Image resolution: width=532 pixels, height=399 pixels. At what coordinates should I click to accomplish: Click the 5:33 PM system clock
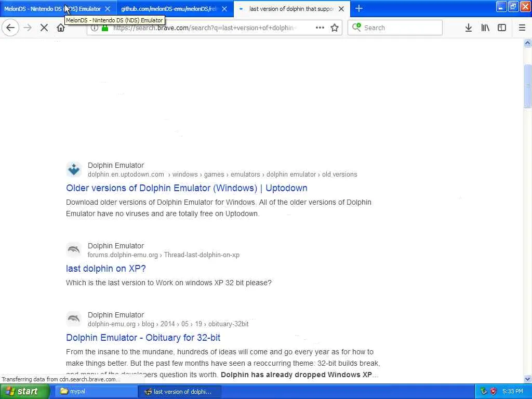tap(513, 392)
